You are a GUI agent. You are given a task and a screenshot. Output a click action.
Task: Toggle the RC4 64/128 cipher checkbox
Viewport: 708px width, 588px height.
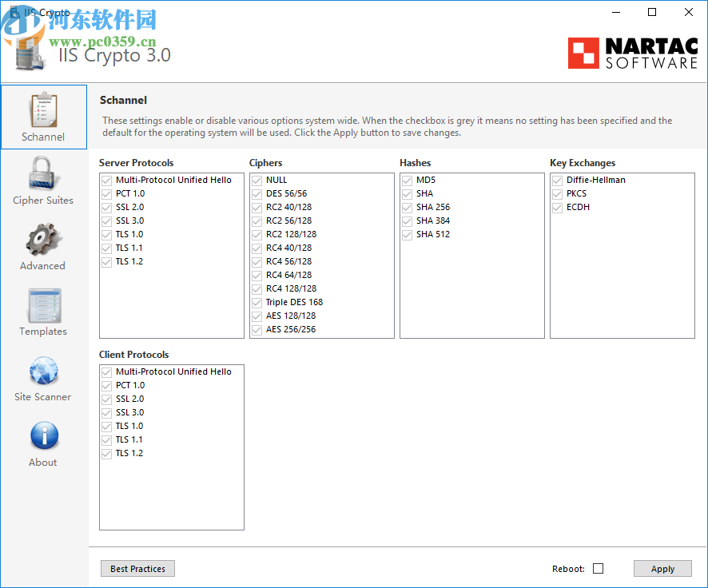point(257,276)
